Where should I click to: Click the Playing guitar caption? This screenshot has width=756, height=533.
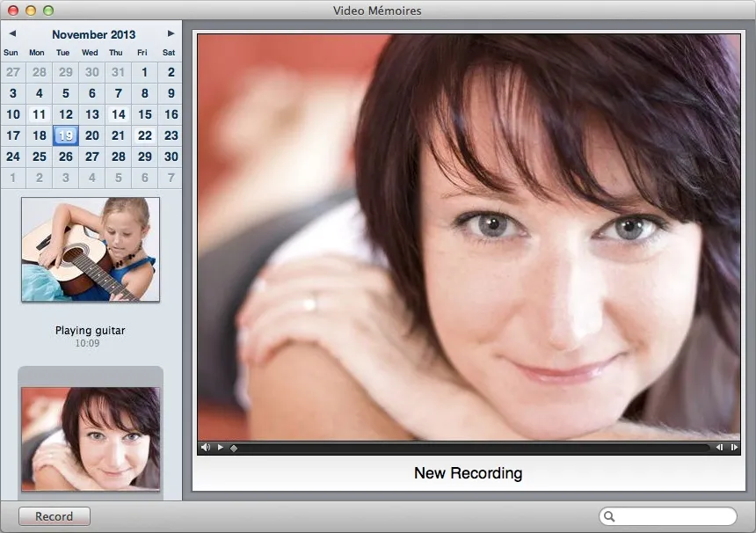click(x=91, y=331)
